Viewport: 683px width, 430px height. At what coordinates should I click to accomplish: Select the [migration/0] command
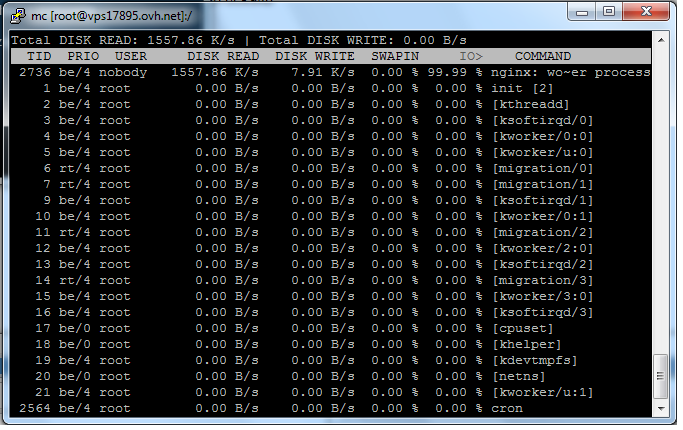(x=542, y=169)
